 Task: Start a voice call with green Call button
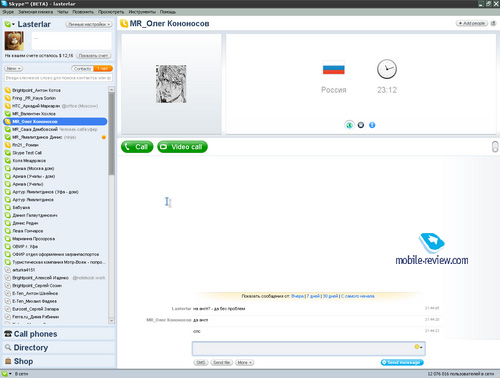pyautogui.click(x=137, y=147)
